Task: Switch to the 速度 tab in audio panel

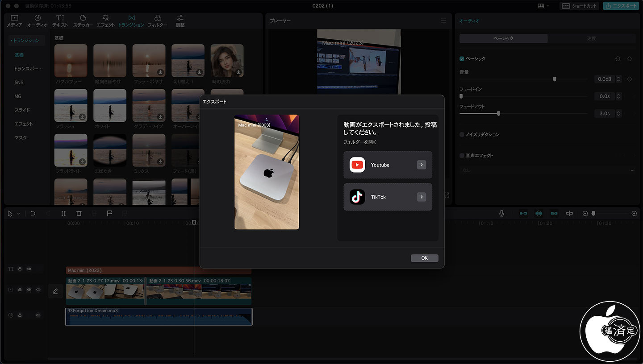Action: 591,38
